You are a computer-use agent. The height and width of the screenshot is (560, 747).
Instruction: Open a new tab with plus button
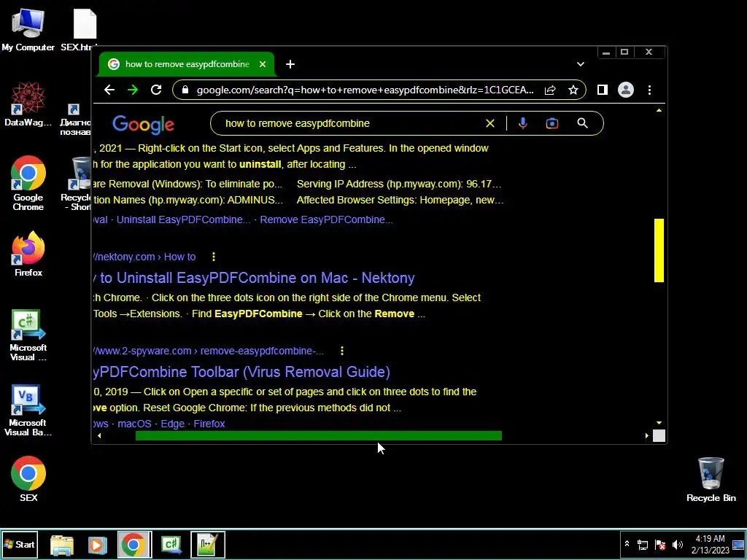coord(290,64)
